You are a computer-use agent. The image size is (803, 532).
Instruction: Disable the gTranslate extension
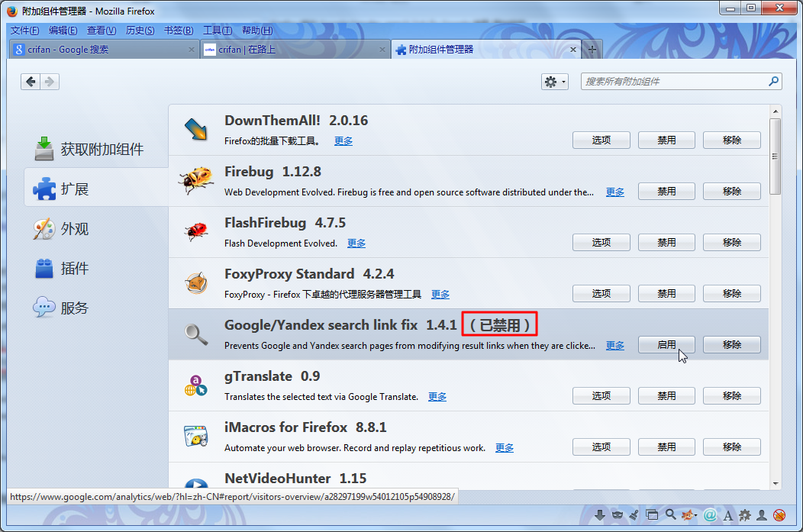click(x=666, y=396)
